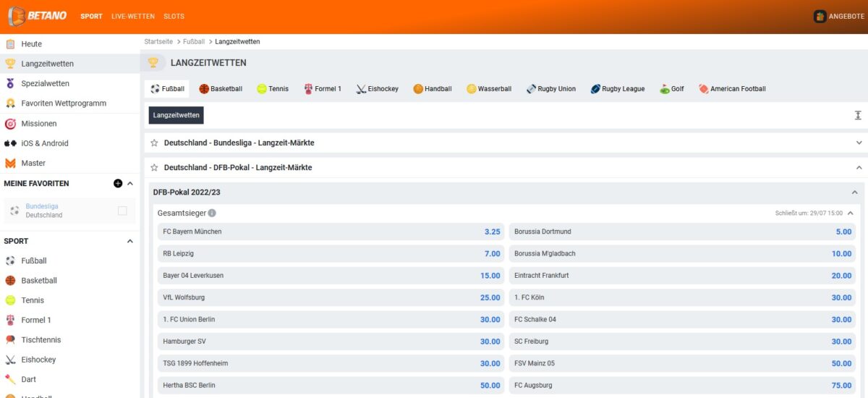Select the Handball sport tab
This screenshot has height=398, width=868.
433,89
